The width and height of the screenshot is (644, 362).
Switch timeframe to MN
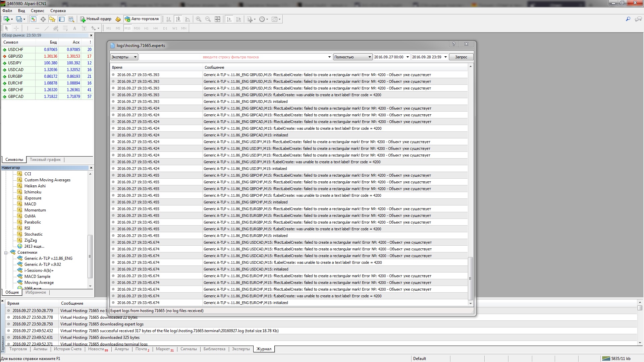tap(184, 28)
